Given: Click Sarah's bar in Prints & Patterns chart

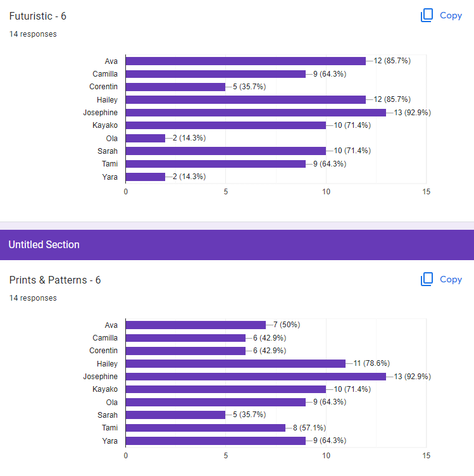Looking at the screenshot, I should coord(176,415).
